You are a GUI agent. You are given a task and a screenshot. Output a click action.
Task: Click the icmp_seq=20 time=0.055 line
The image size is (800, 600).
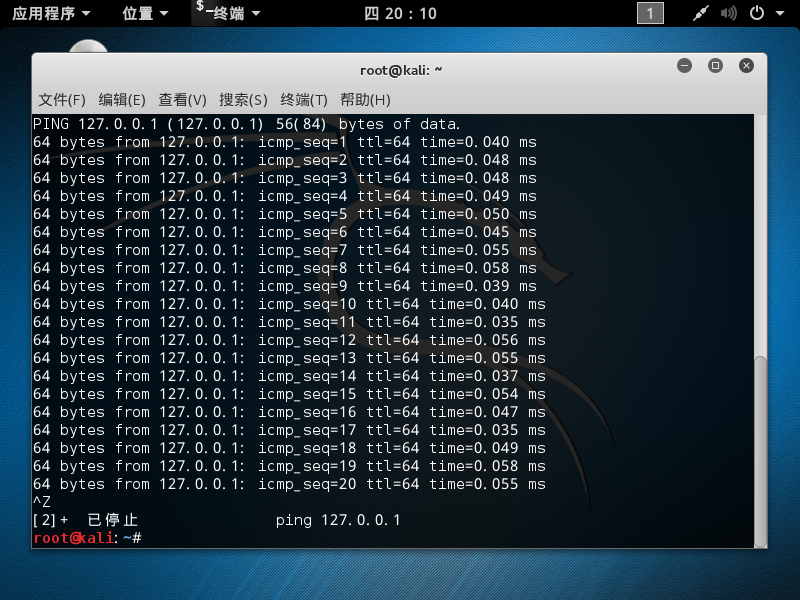[289, 484]
